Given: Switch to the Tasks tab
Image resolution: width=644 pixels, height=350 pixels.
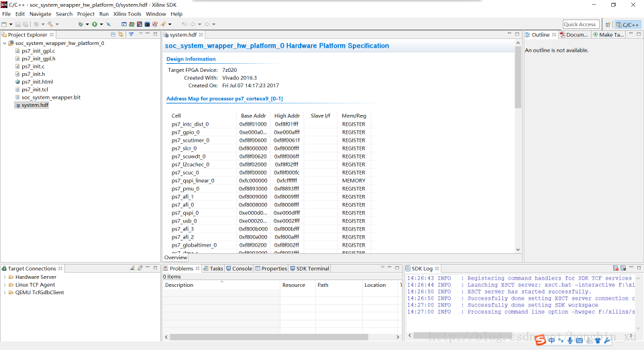Looking at the screenshot, I should (x=213, y=269).
